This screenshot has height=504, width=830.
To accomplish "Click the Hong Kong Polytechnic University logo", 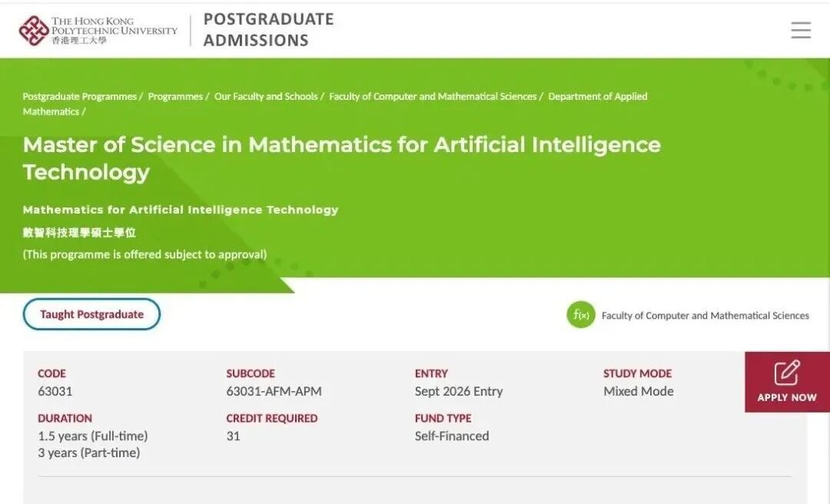I will point(98,30).
